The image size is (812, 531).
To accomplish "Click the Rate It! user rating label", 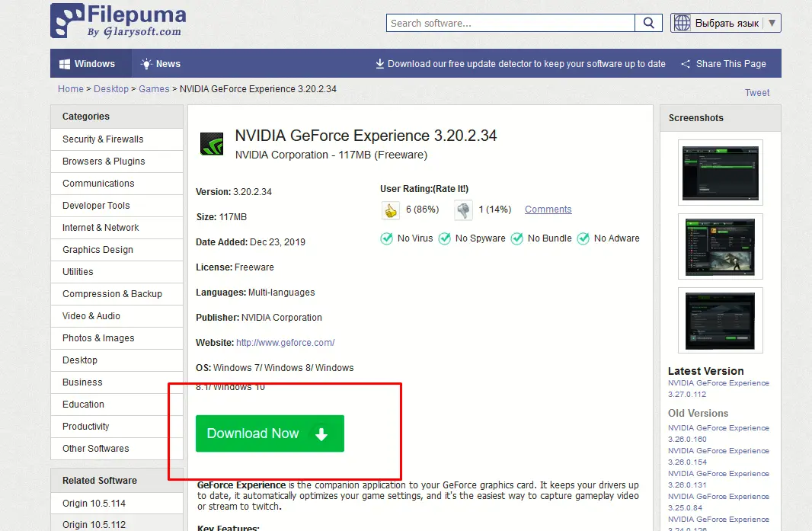I will pos(450,189).
